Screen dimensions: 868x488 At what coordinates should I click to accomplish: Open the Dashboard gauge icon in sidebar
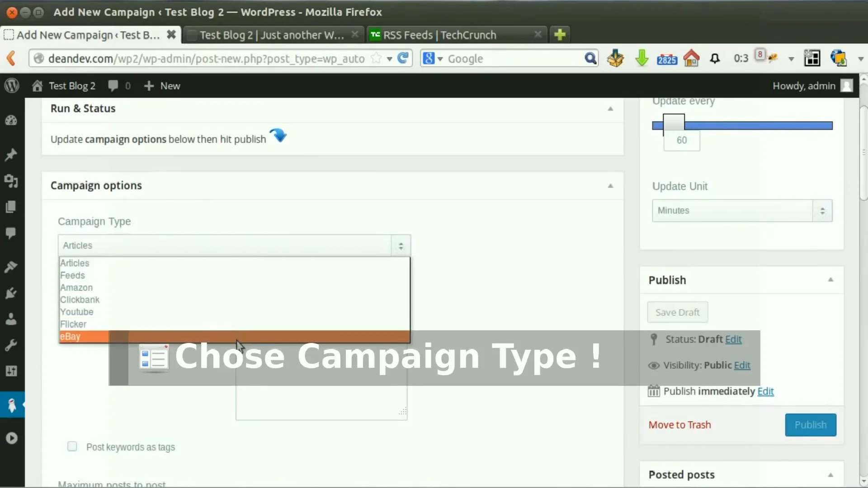pos(11,120)
